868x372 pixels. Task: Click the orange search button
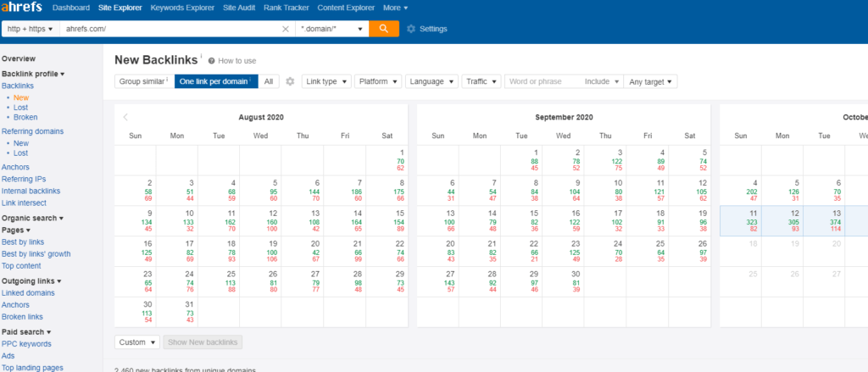coord(384,29)
